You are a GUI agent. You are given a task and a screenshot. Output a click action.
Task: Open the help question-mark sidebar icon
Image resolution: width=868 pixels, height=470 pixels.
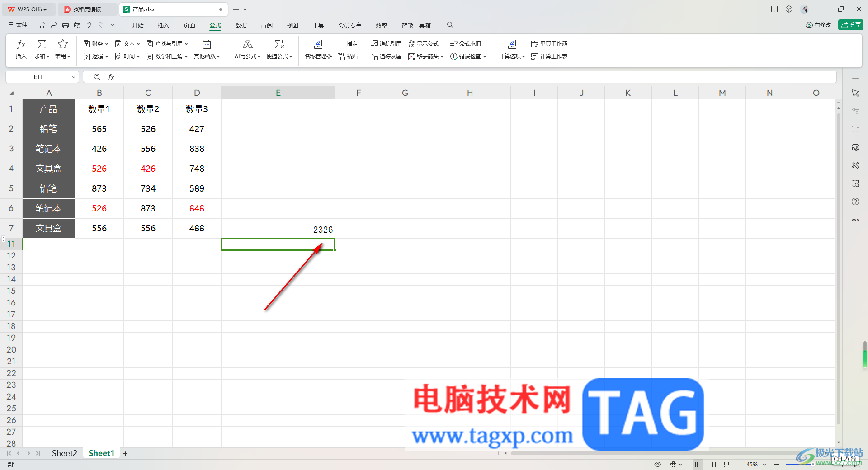(855, 202)
